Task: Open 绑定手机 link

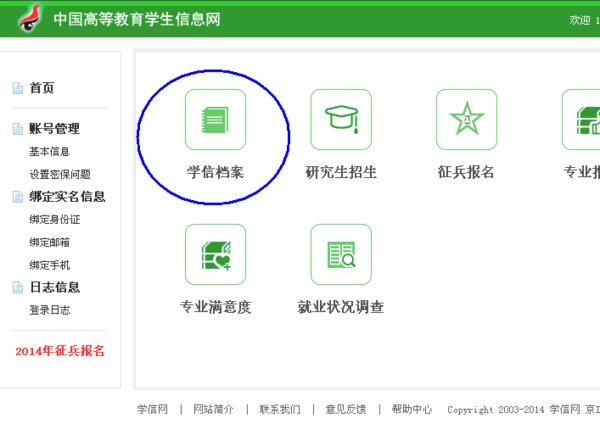Action: point(50,265)
